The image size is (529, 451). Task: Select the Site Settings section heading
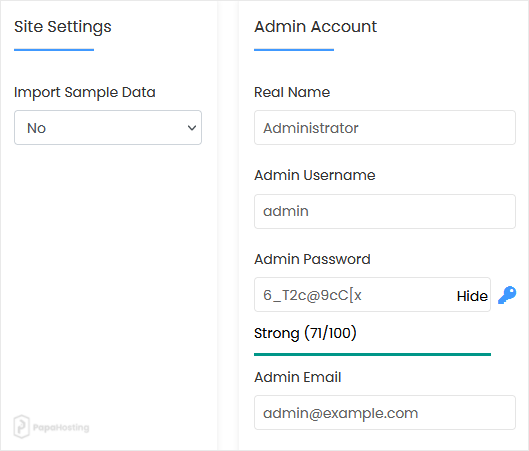coord(63,27)
